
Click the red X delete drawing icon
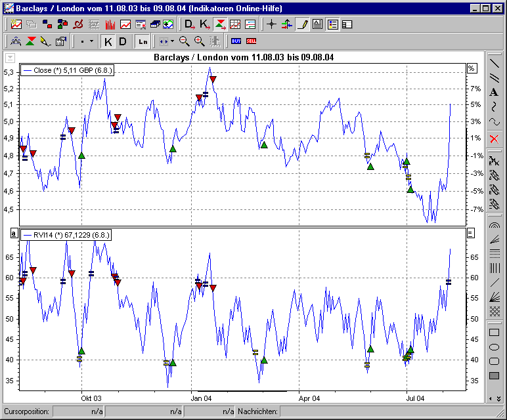click(495, 138)
